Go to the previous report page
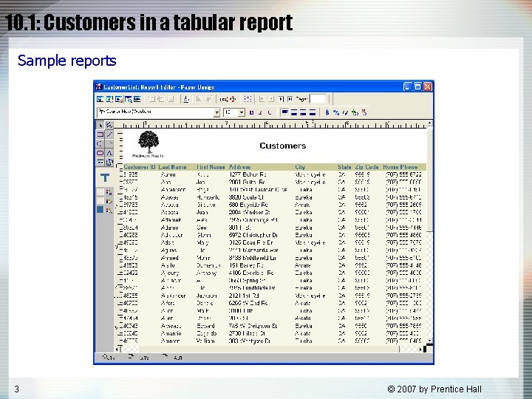This screenshot has width=532, height=399. tap(271, 99)
